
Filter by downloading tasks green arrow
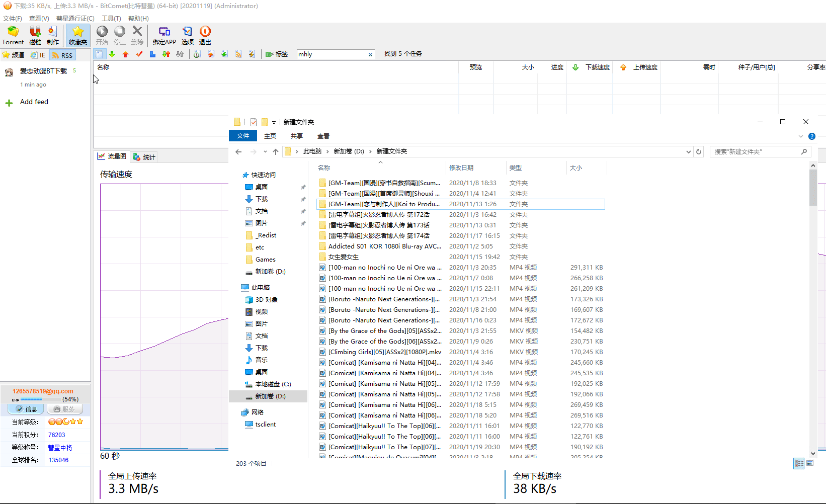click(x=112, y=54)
